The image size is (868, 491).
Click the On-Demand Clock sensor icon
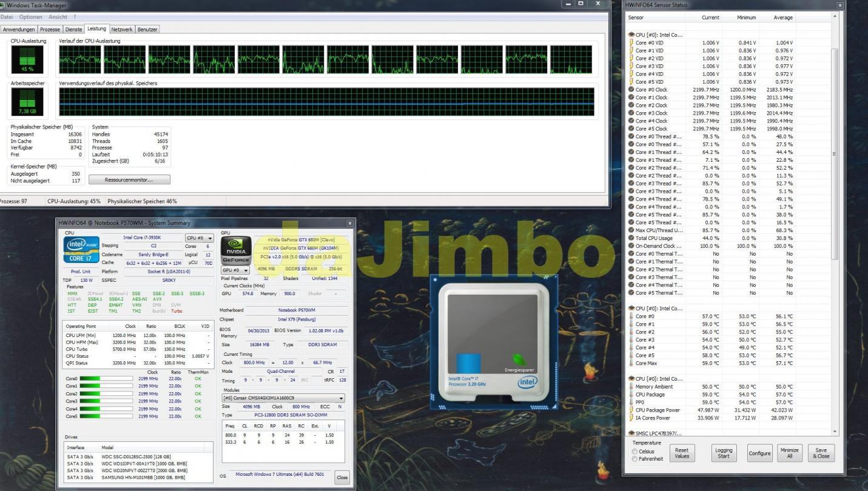pos(631,246)
